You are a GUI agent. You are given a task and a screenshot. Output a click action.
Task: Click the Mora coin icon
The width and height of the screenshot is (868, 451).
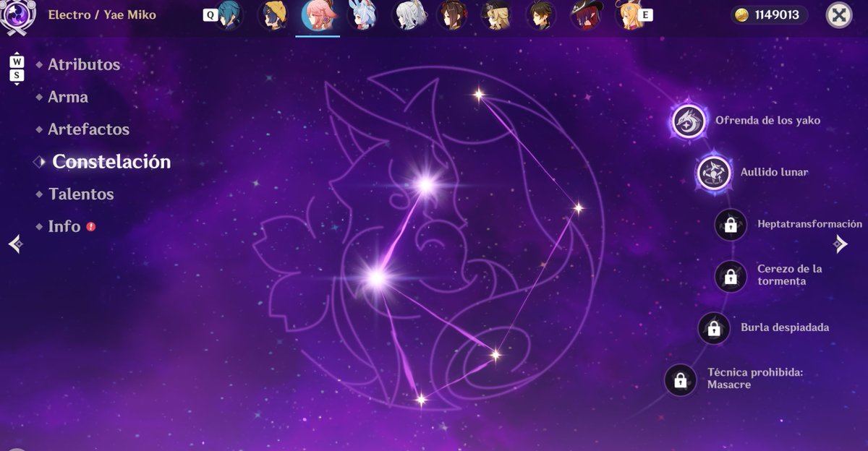pos(741,15)
